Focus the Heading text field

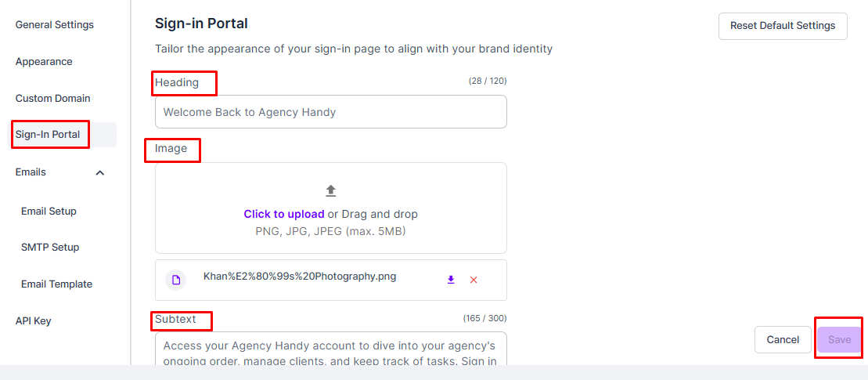pyautogui.click(x=330, y=112)
